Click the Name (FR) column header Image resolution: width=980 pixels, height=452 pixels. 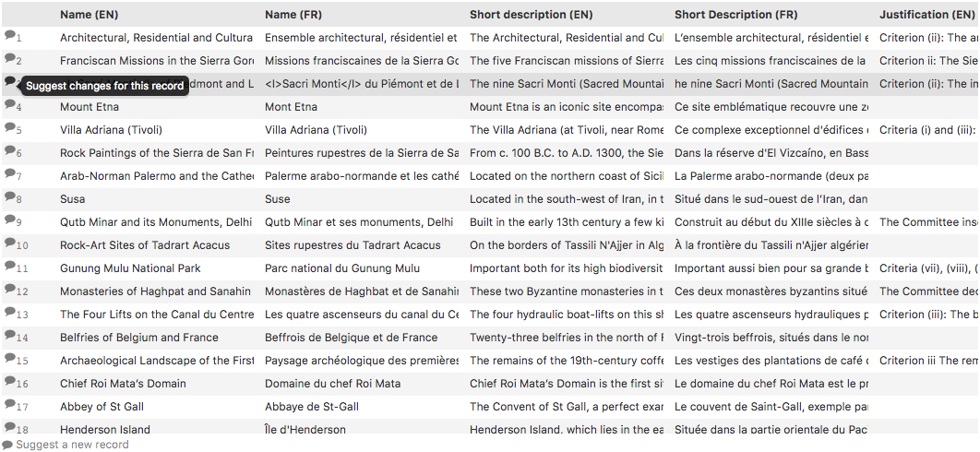tap(293, 15)
